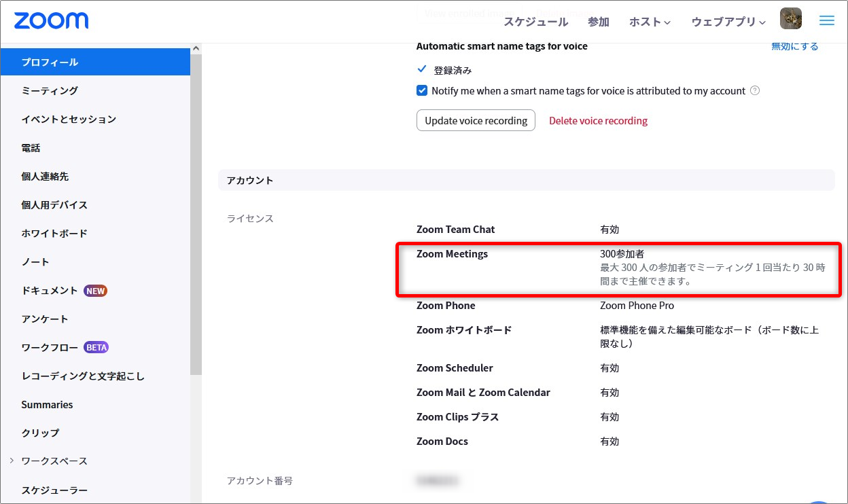Click the Zoom Mail と Zoom Calendar license name

(x=483, y=392)
